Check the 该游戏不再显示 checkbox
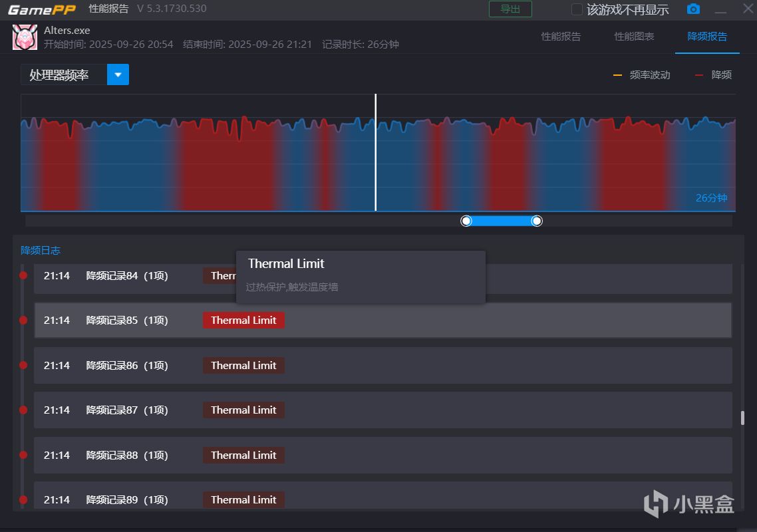The height and width of the screenshot is (532, 757). coord(577,9)
